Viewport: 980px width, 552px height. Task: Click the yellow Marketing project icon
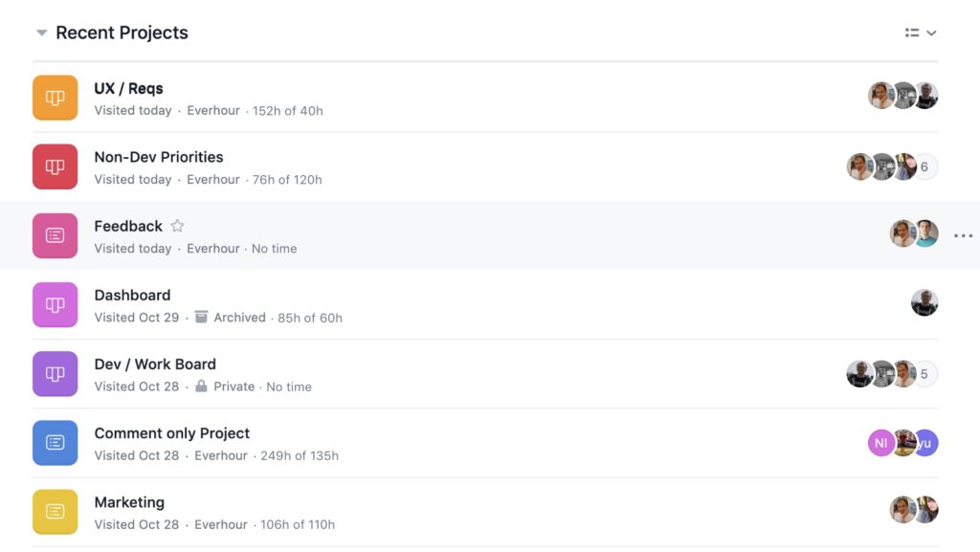point(55,511)
